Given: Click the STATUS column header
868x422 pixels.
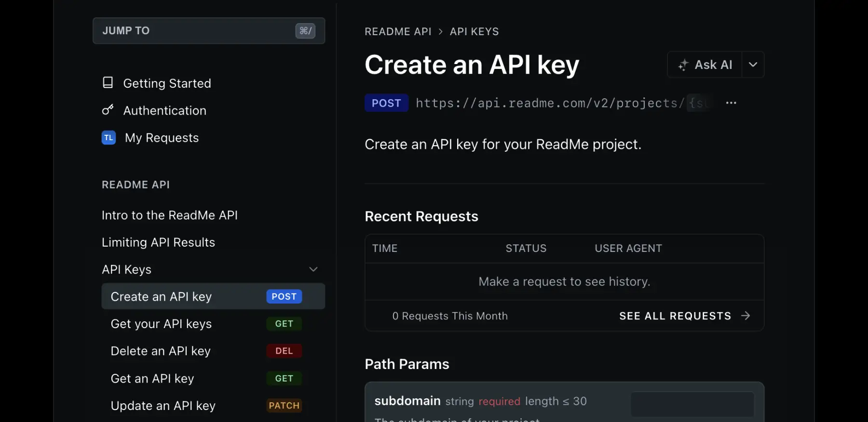Looking at the screenshot, I should [x=526, y=248].
